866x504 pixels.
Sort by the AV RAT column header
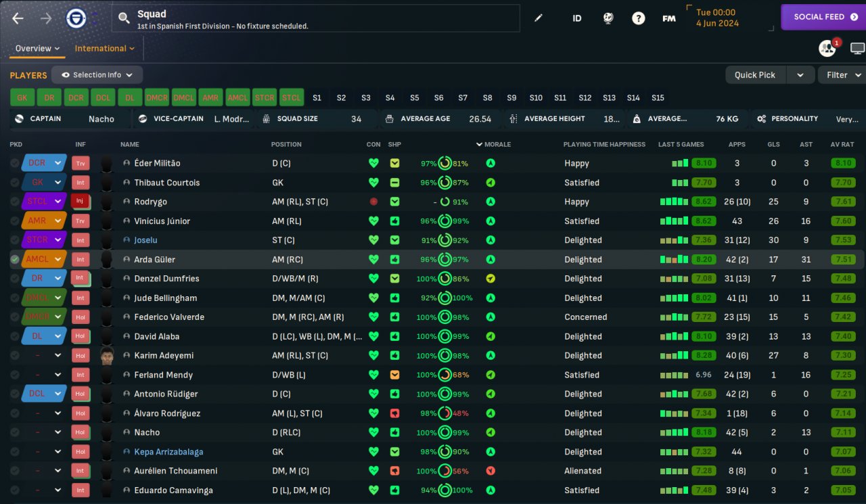coord(842,144)
